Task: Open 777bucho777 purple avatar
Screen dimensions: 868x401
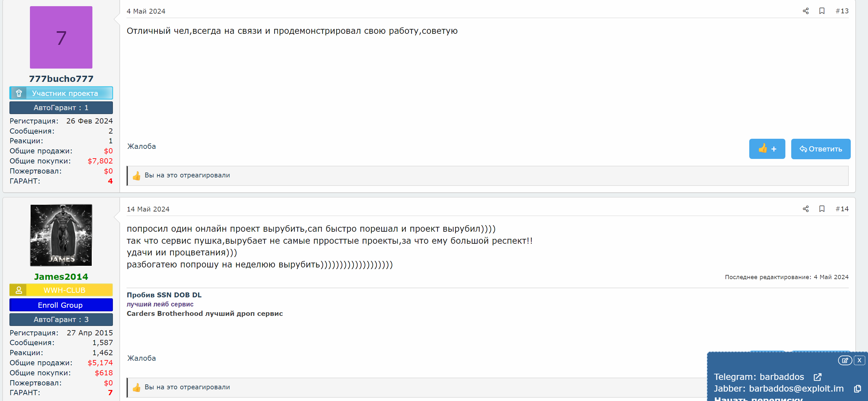Action: pyautogui.click(x=61, y=37)
